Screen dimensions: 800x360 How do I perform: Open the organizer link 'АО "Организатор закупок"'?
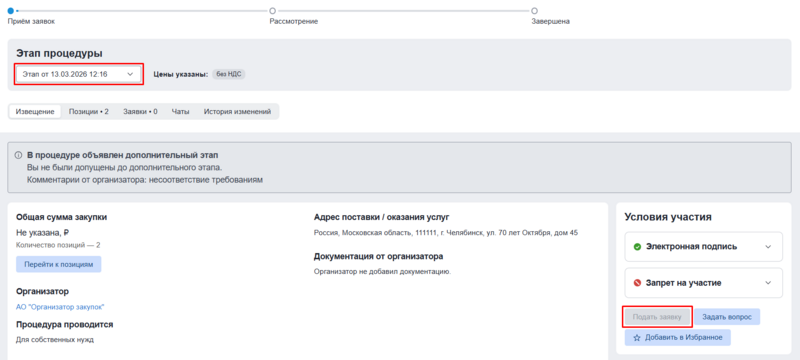[x=60, y=306]
